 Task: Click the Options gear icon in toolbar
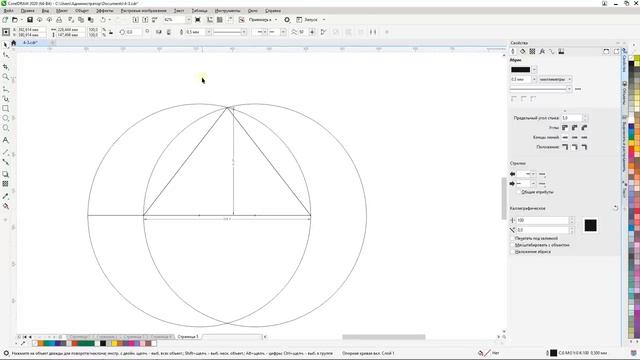point(287,20)
